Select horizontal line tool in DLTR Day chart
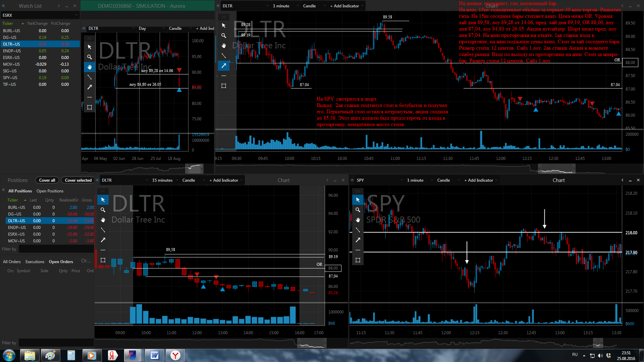Image resolution: width=644 pixels, height=362 pixels. 90,97
